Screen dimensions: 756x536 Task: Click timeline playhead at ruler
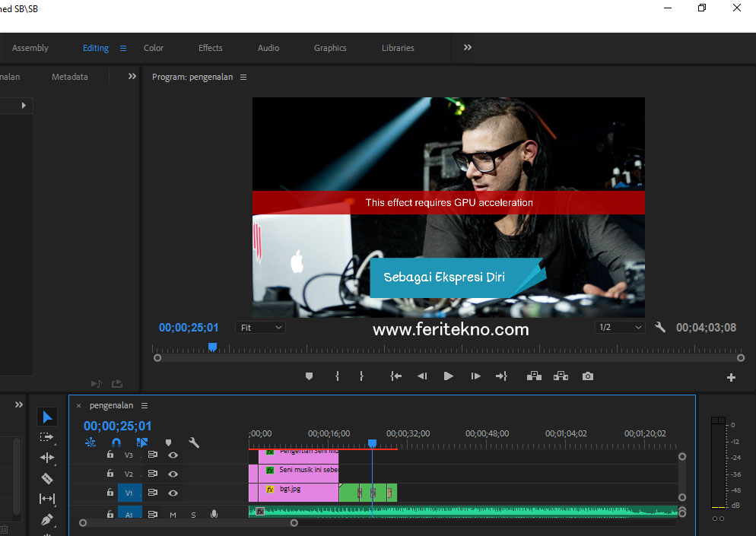(372, 443)
